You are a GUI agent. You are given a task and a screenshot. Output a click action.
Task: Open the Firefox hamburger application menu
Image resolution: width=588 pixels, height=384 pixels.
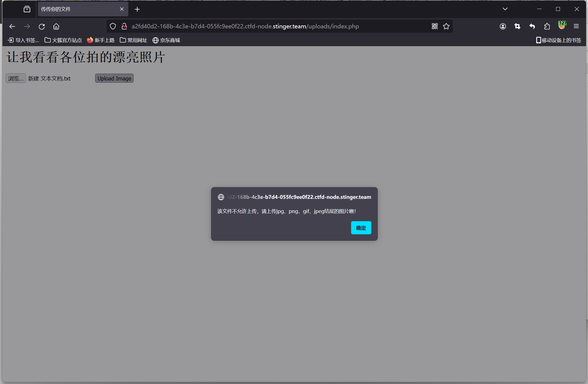[576, 26]
